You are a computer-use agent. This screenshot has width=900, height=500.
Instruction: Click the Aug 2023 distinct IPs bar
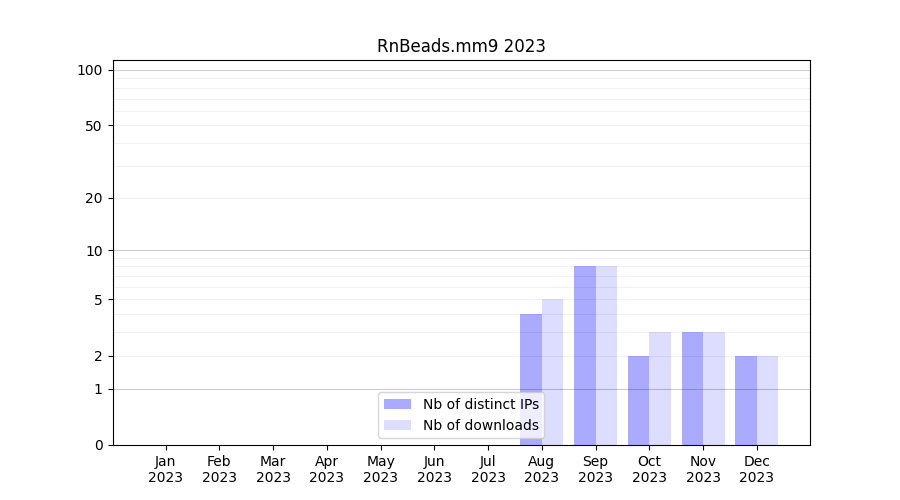point(531,380)
